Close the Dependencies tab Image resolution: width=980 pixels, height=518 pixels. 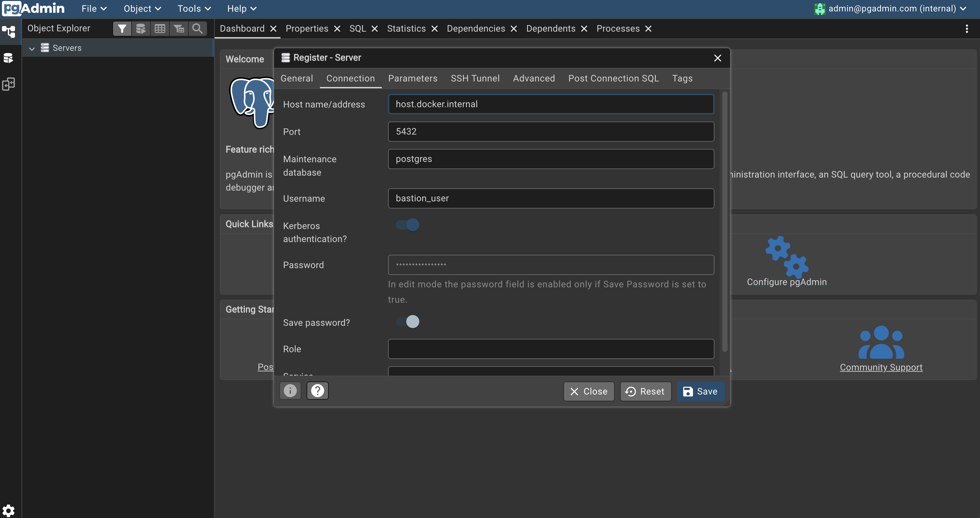(513, 29)
